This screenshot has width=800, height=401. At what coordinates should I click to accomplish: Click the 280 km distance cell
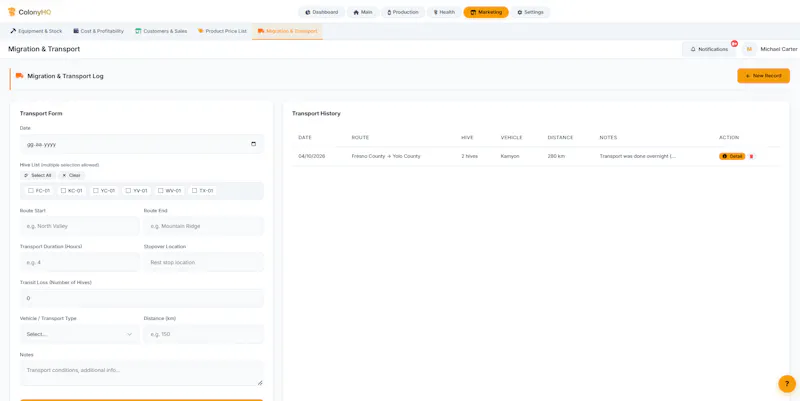(556, 156)
